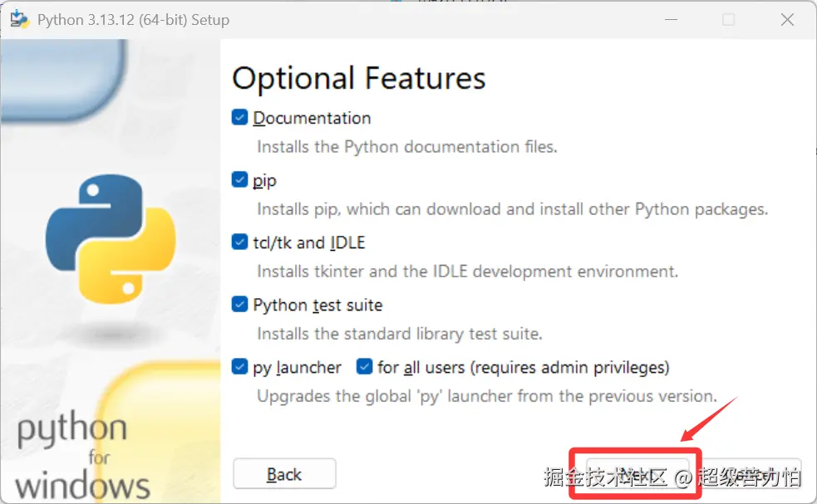Screen dimensions: 817x504
Task: Click the Cancel button in the bottom corner
Action: [x=751, y=474]
